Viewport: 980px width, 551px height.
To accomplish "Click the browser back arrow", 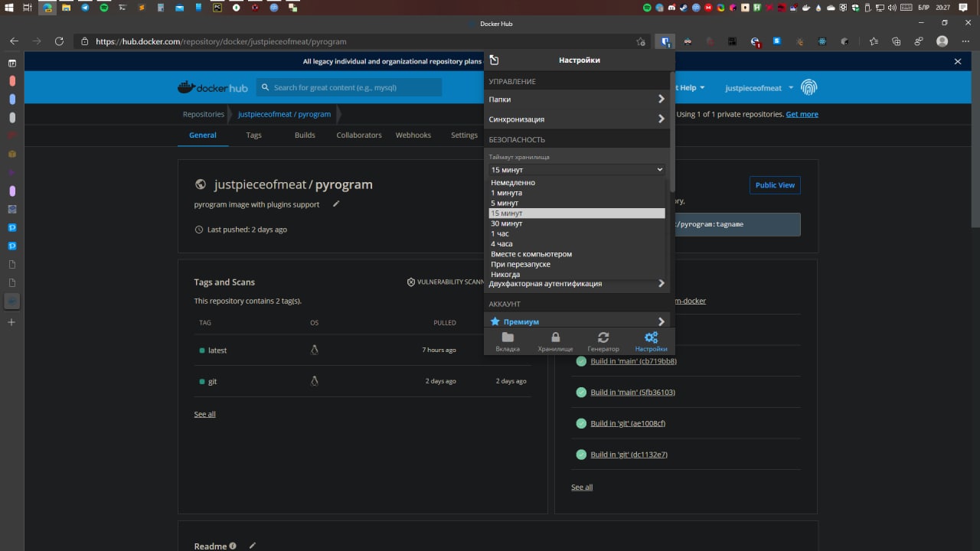I will pyautogui.click(x=14, y=41).
